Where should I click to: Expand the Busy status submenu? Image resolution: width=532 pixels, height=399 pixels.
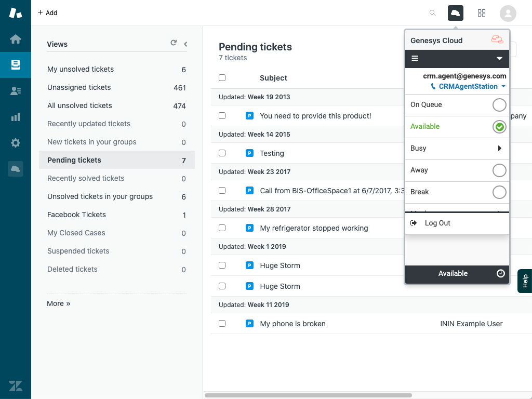point(499,149)
